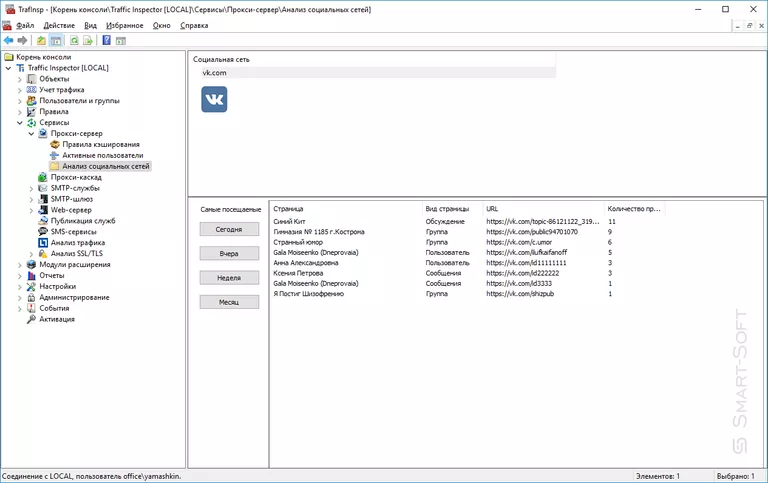Click the SMS-сервисы icon
Image resolution: width=768 pixels, height=483 pixels.
tap(43, 232)
